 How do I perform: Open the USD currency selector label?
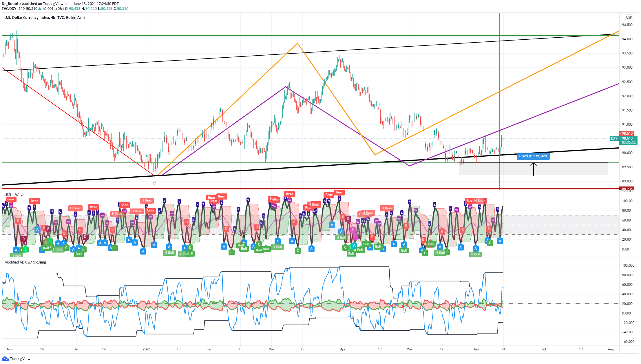tap(629, 17)
